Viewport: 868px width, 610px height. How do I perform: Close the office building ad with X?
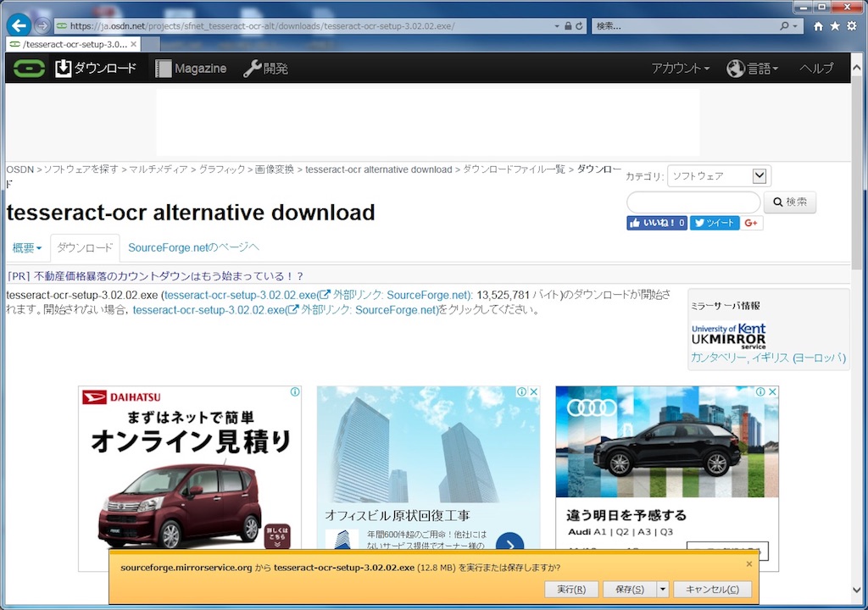(x=534, y=392)
